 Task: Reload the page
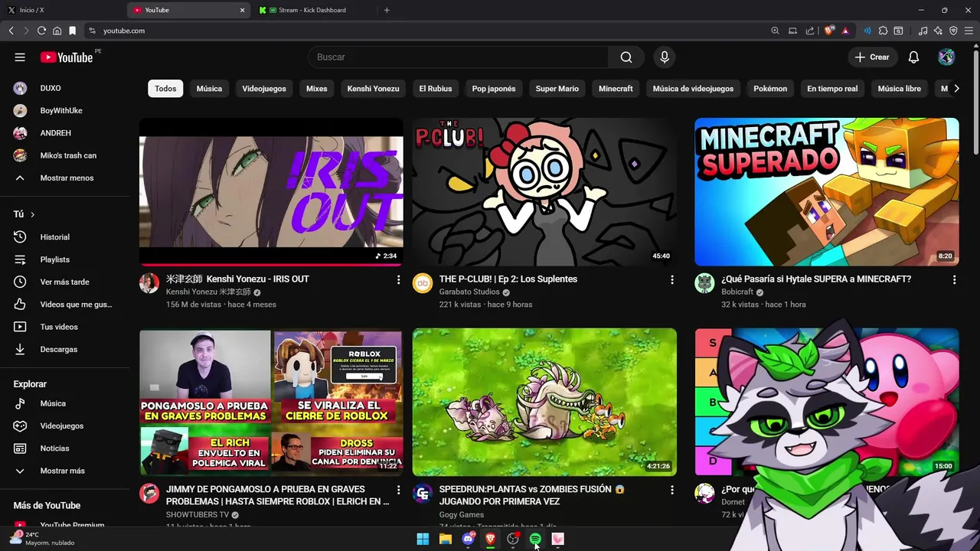click(41, 31)
